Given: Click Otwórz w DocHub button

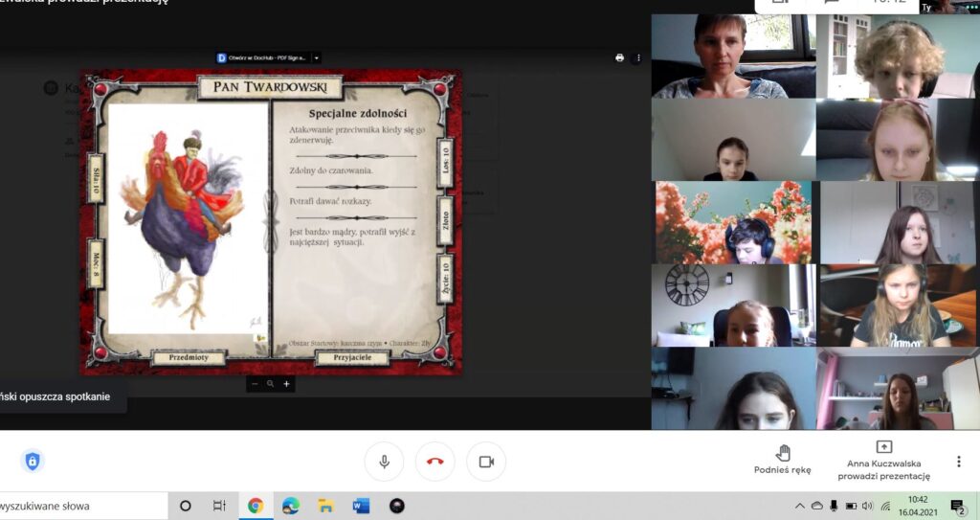Looking at the screenshot, I should coord(262,57).
